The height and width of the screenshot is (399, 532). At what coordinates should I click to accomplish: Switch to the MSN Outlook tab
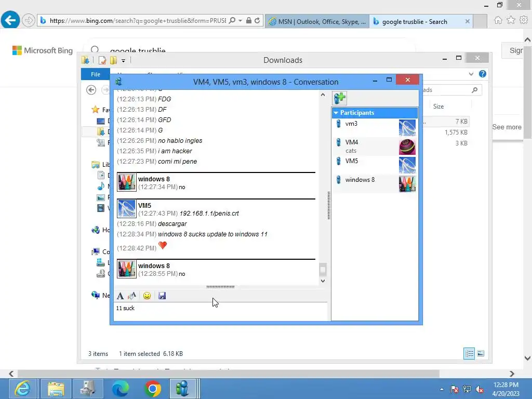tap(317, 21)
